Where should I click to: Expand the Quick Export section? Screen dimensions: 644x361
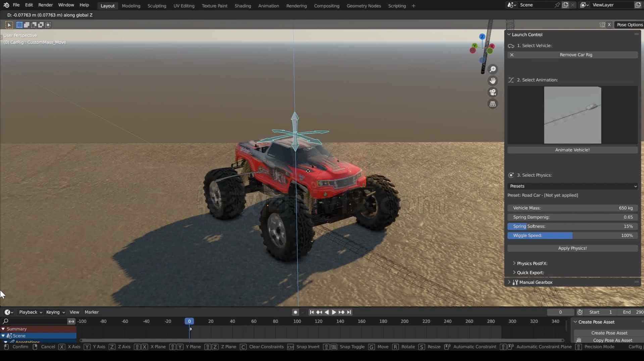click(x=530, y=273)
